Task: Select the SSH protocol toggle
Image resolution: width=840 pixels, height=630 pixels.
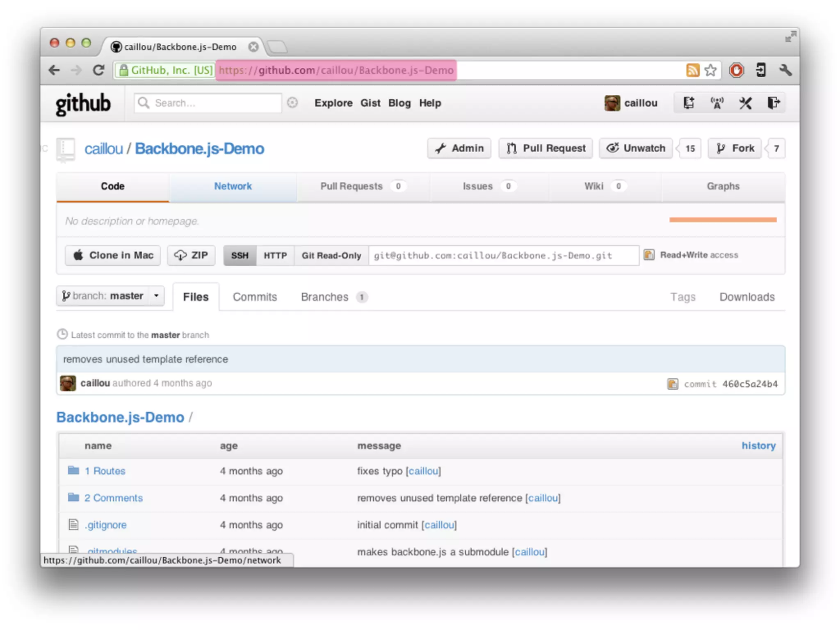Action: pyautogui.click(x=240, y=256)
